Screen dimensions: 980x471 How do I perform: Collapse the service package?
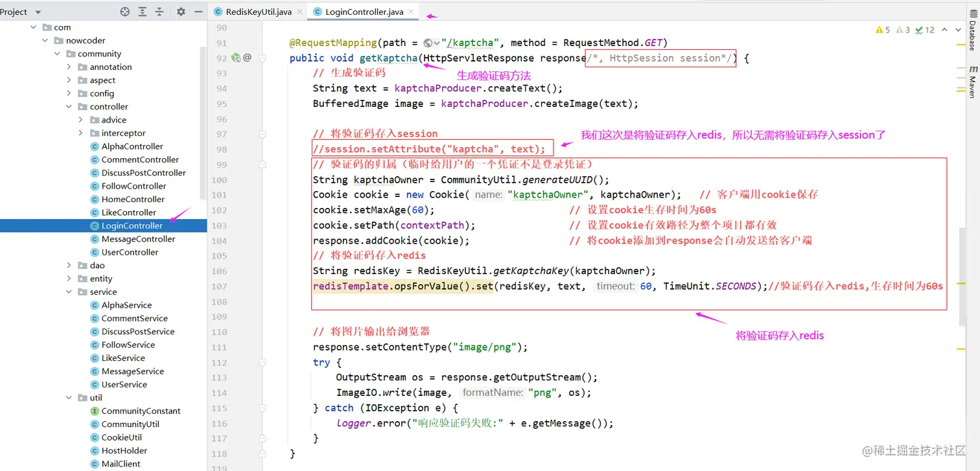pos(69,292)
